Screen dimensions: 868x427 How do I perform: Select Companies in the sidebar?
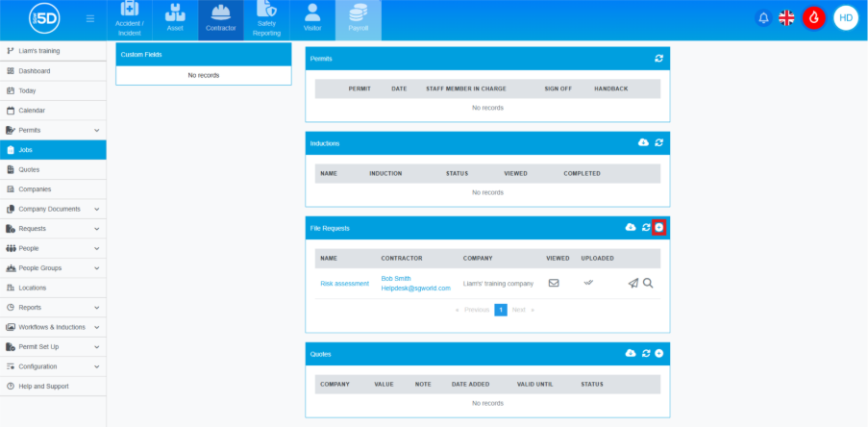[35, 189]
